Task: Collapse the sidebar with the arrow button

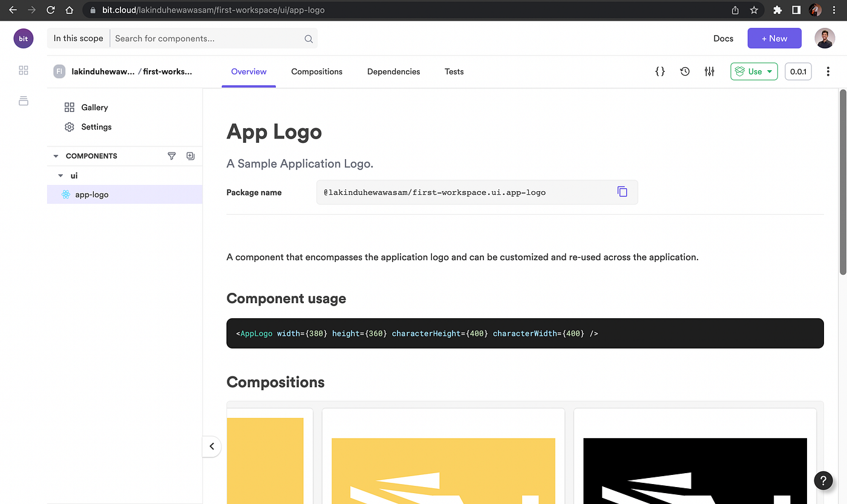Action: click(212, 447)
